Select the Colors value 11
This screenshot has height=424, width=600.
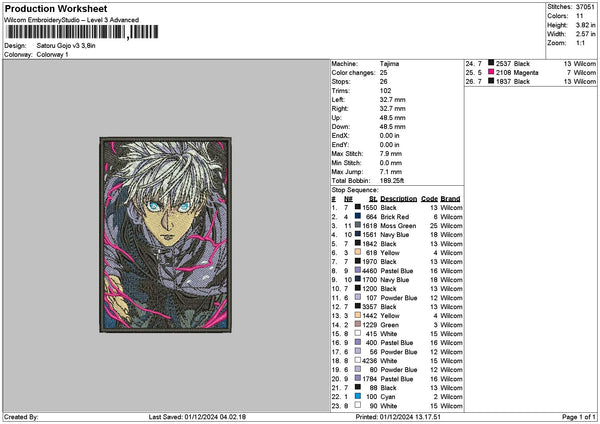(x=579, y=16)
